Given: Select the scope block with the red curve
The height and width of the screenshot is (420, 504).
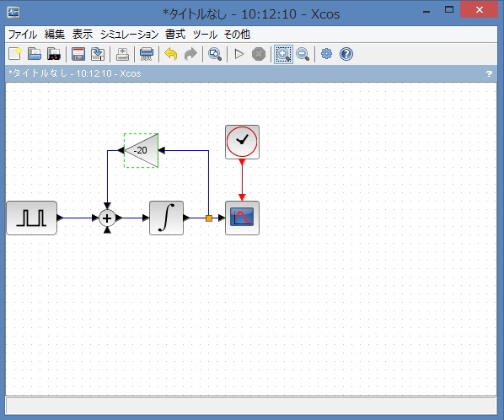Looking at the screenshot, I should (242, 218).
